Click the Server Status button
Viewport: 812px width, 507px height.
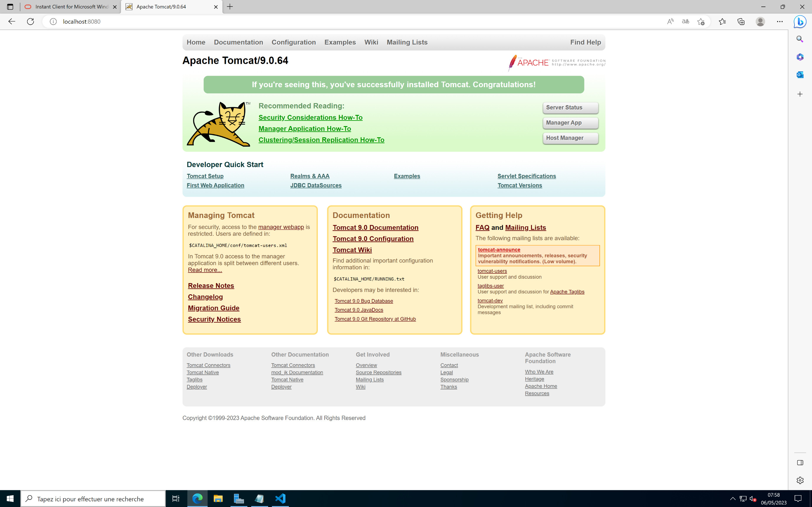click(x=570, y=108)
